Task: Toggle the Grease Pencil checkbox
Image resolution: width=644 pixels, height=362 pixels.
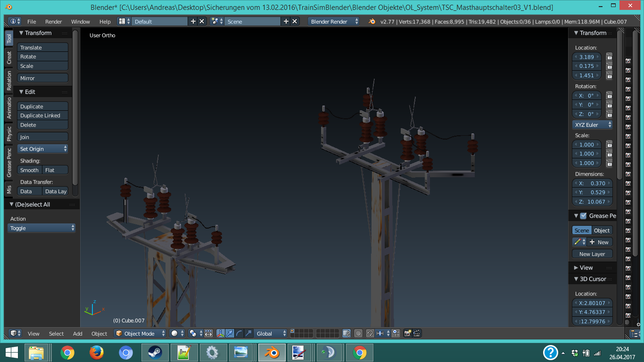Action: coord(583,216)
